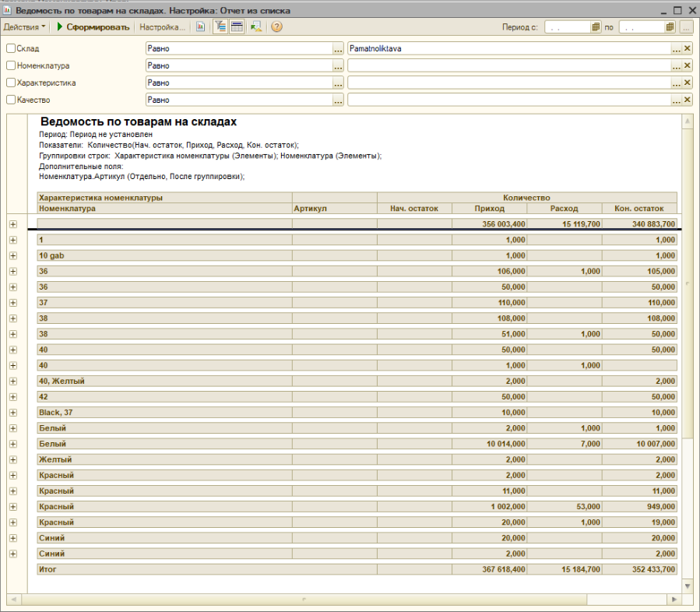
Task: Clear the Склад value with its X
Action: click(688, 48)
